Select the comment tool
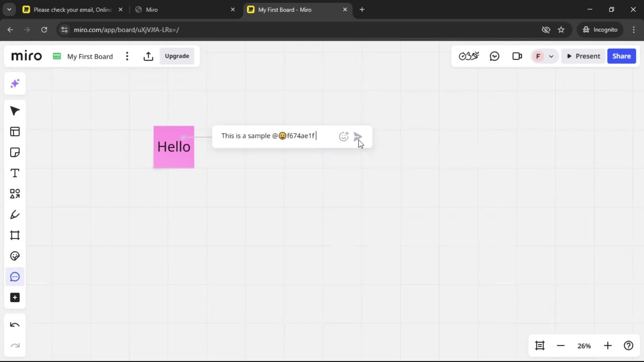Viewport: 644px width, 362px height. point(15,277)
